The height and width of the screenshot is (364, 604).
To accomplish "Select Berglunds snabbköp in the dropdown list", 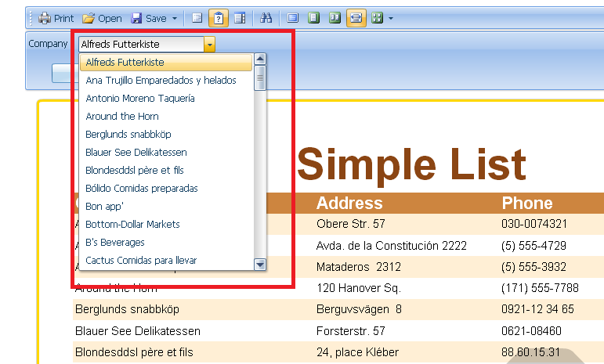I will (x=166, y=135).
